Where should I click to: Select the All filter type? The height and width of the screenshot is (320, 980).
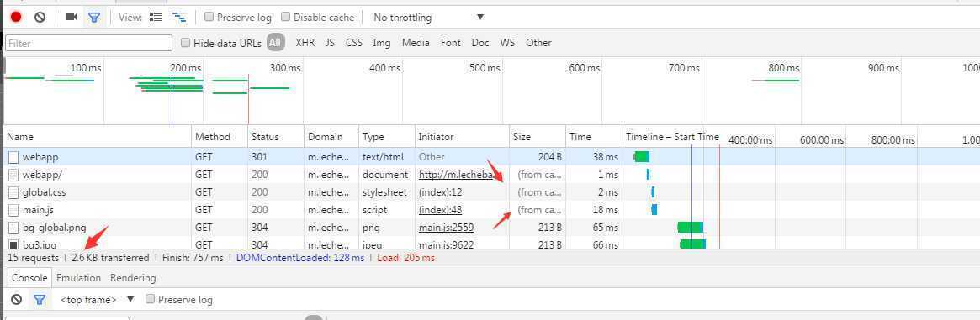coord(275,43)
